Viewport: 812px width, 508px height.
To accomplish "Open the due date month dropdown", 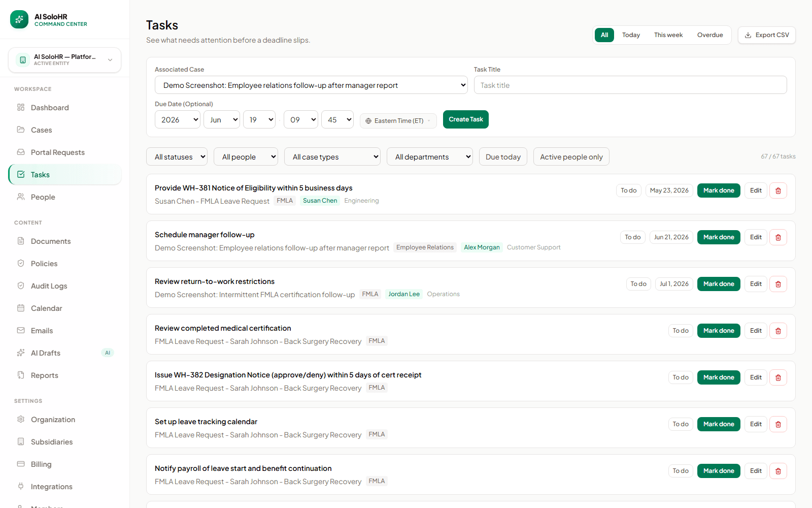I will (x=222, y=119).
